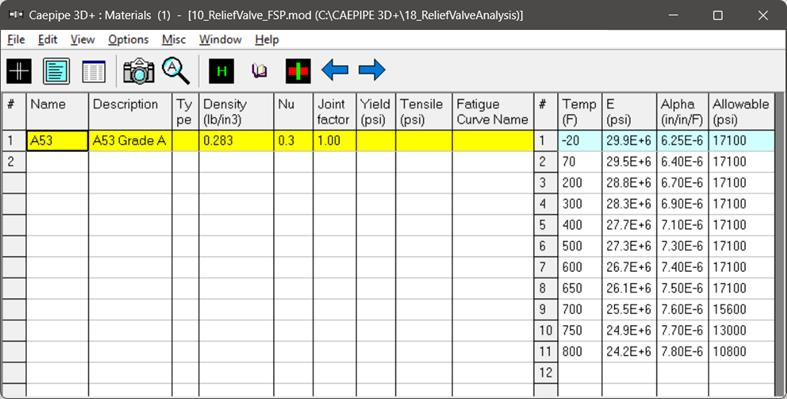Open the material library book icon
Screen dimensions: 787x399
tap(259, 71)
